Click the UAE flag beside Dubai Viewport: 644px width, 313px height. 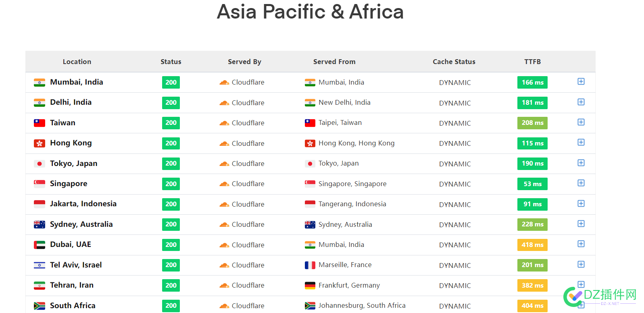pyautogui.click(x=40, y=245)
